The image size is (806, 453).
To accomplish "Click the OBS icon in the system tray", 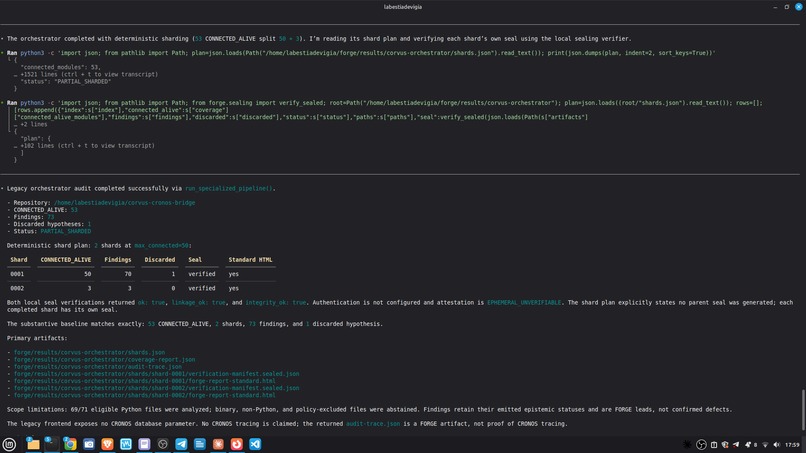I will 701,445.
